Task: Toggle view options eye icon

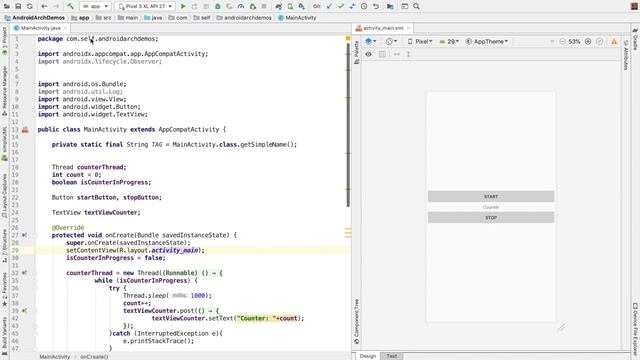Action: point(369,54)
